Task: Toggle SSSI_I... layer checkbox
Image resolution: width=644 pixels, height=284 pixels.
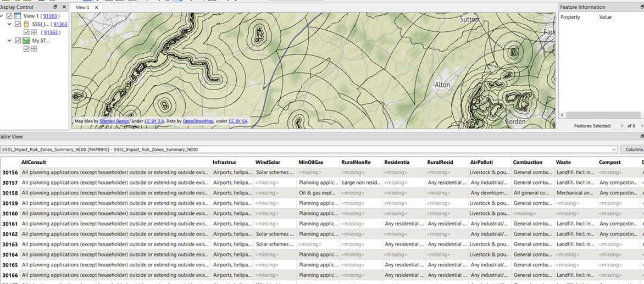Action: (x=18, y=24)
